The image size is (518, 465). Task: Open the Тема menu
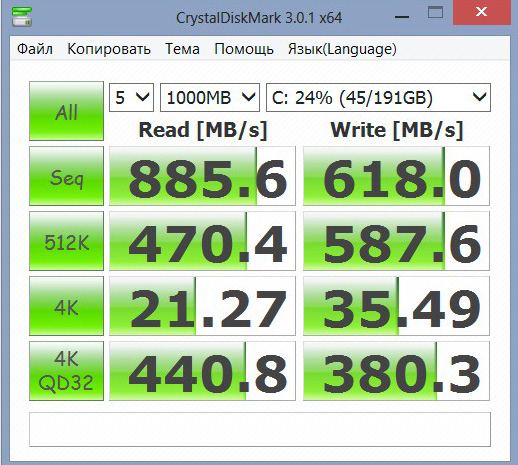click(x=182, y=49)
